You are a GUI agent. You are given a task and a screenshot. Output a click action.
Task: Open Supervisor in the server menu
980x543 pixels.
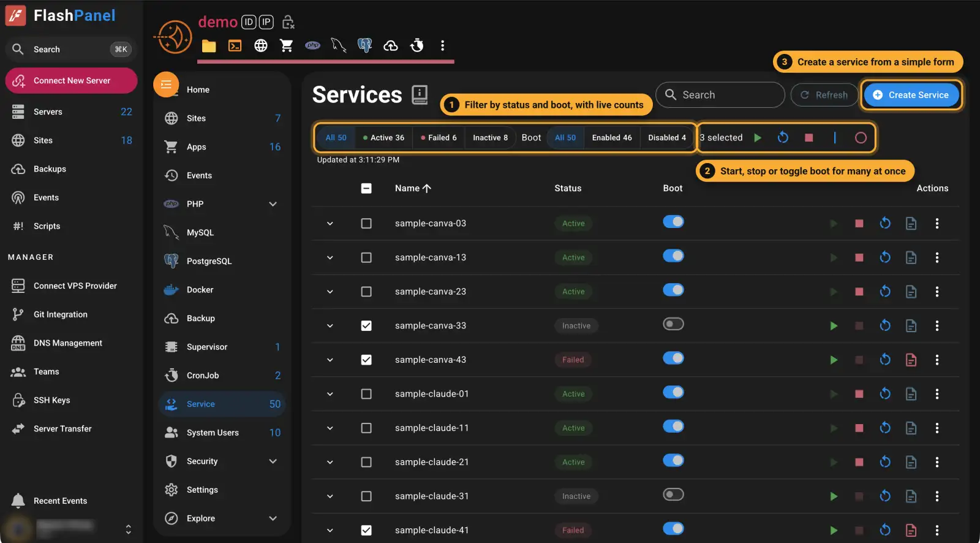pos(222,347)
